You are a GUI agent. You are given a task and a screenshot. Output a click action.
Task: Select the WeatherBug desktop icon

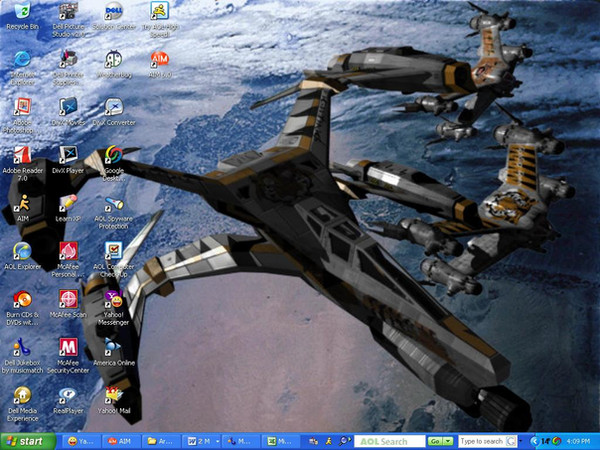[114, 60]
